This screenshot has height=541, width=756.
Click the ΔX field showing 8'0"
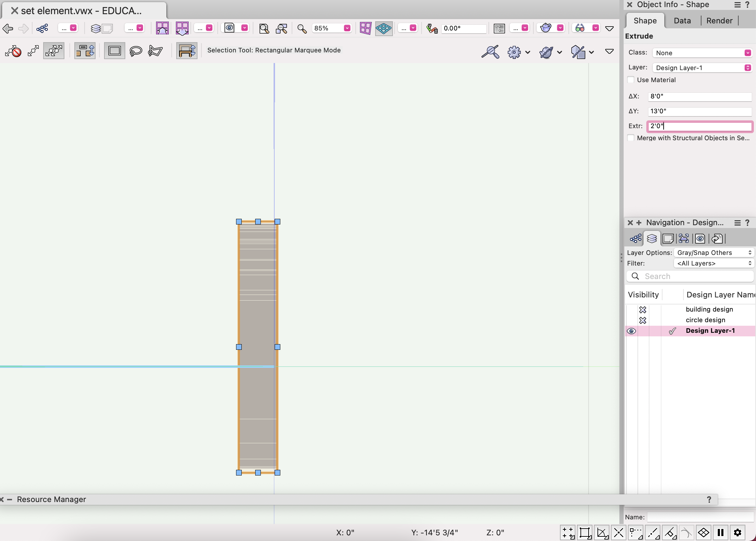click(x=699, y=96)
